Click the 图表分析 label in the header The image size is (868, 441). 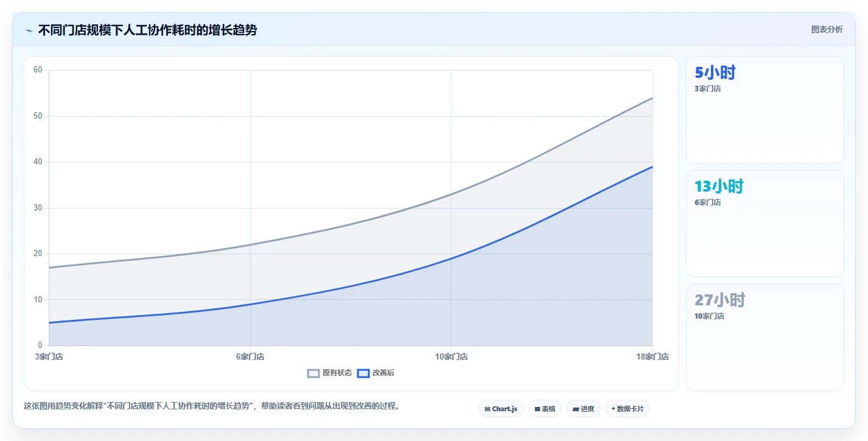coord(827,29)
